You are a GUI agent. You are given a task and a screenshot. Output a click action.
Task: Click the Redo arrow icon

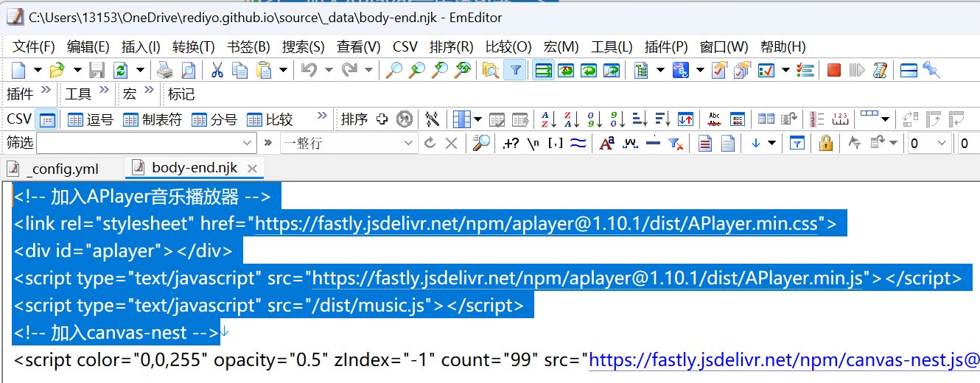tap(349, 70)
